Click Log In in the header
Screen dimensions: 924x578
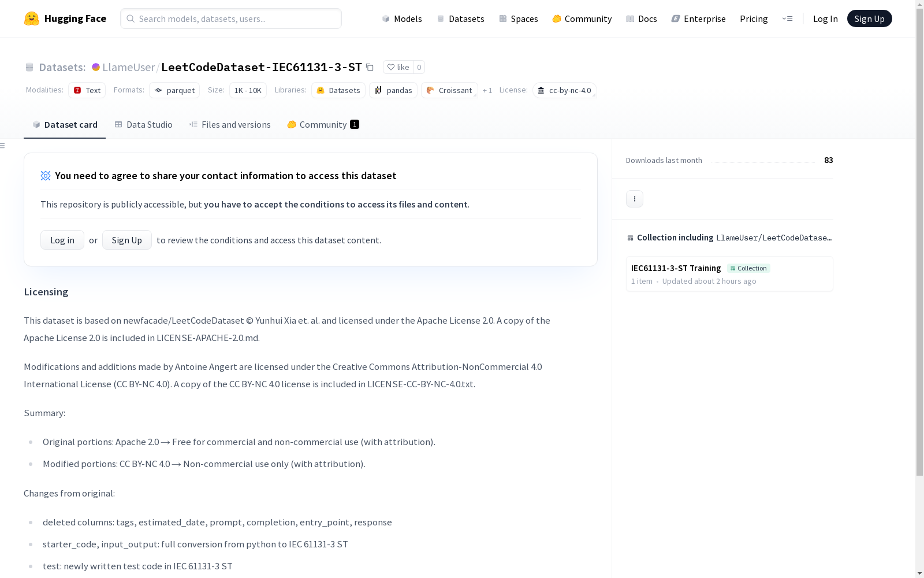click(x=825, y=18)
